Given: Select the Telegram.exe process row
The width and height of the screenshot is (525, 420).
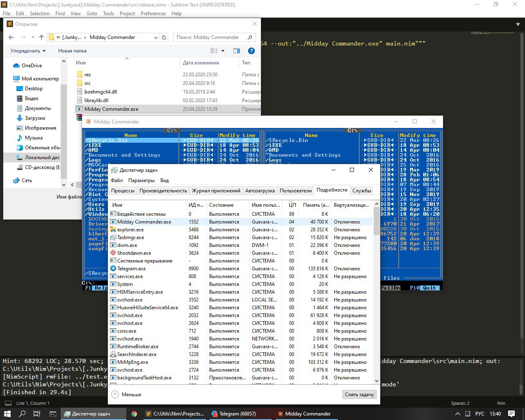Looking at the screenshot, I should 241,269.
